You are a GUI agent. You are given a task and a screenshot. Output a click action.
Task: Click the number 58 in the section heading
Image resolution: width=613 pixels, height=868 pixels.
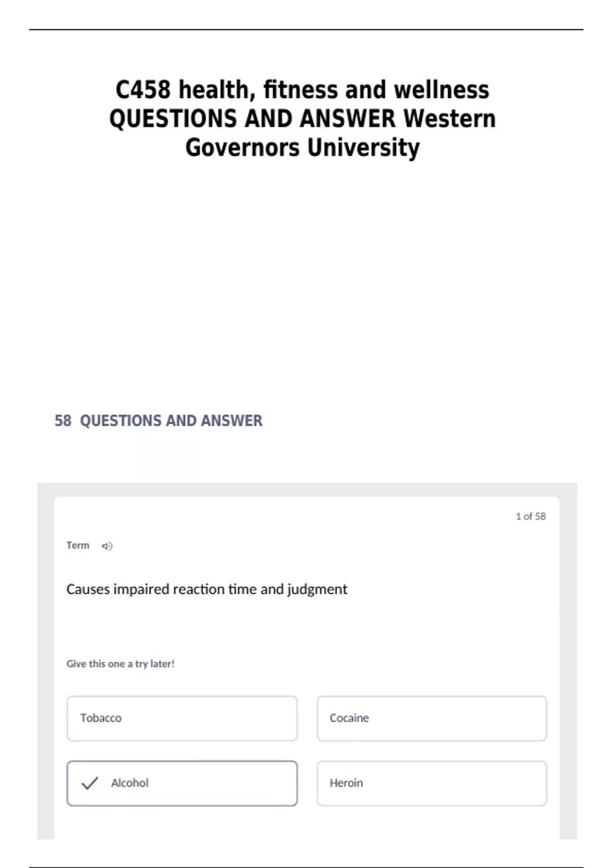click(63, 421)
